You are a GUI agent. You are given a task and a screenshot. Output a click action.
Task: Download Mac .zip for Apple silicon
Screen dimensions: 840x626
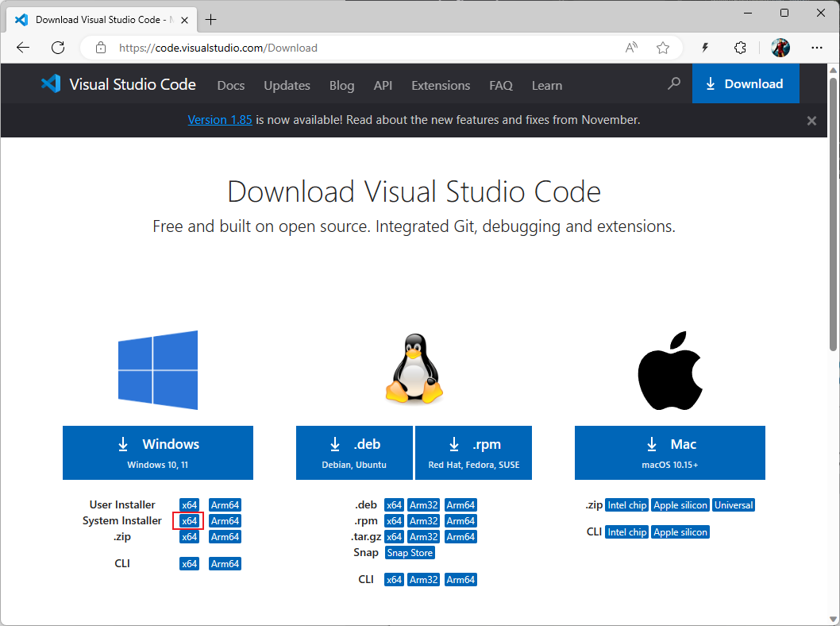click(680, 505)
